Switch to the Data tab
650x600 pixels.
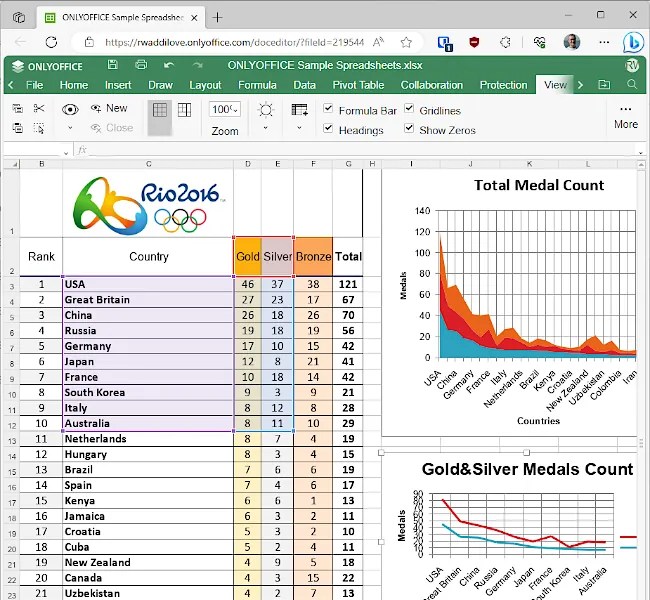pyautogui.click(x=304, y=85)
